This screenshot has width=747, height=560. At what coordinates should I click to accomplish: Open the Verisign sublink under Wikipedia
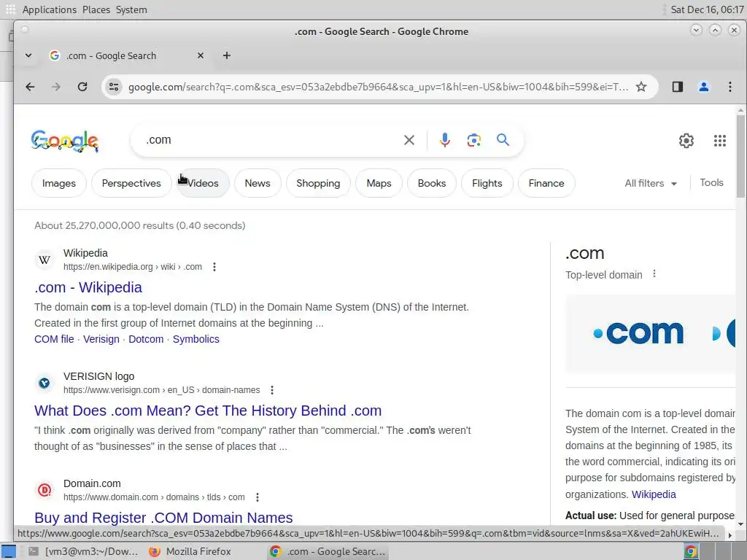101,339
